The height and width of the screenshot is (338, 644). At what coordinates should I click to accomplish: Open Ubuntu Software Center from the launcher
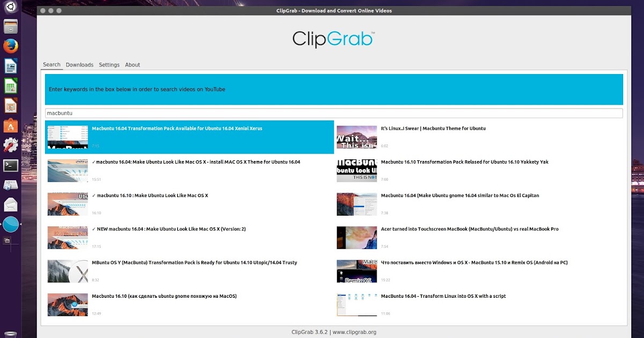(11, 124)
